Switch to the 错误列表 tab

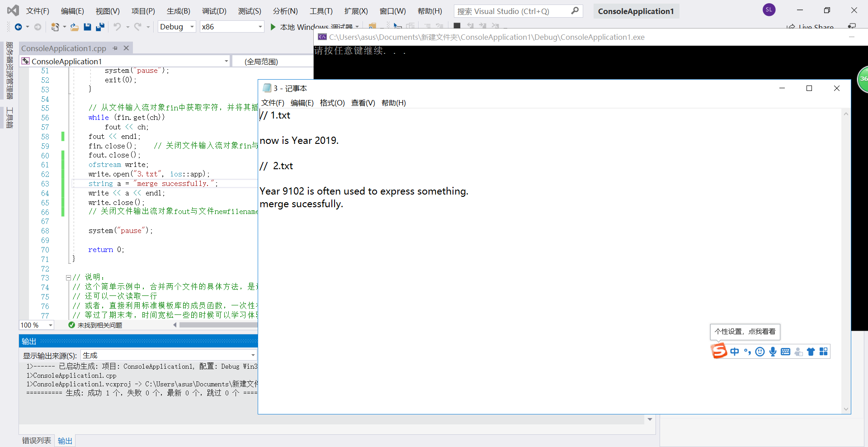pos(37,441)
